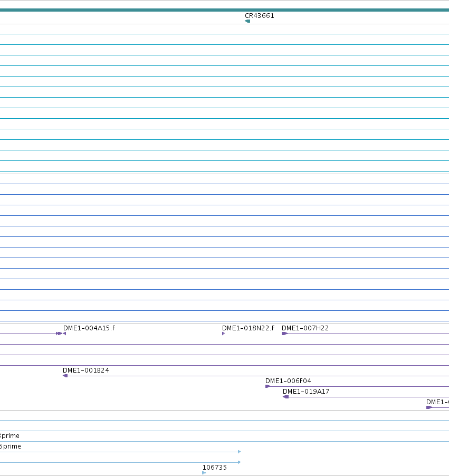
Task: Click the purple arrow glyph of DME1-019A17
Action: 285,397
